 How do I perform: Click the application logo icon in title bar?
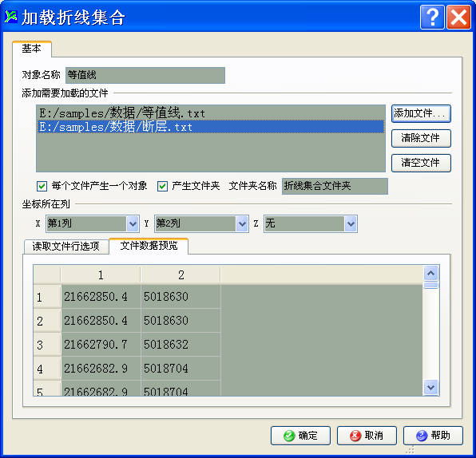[11, 17]
